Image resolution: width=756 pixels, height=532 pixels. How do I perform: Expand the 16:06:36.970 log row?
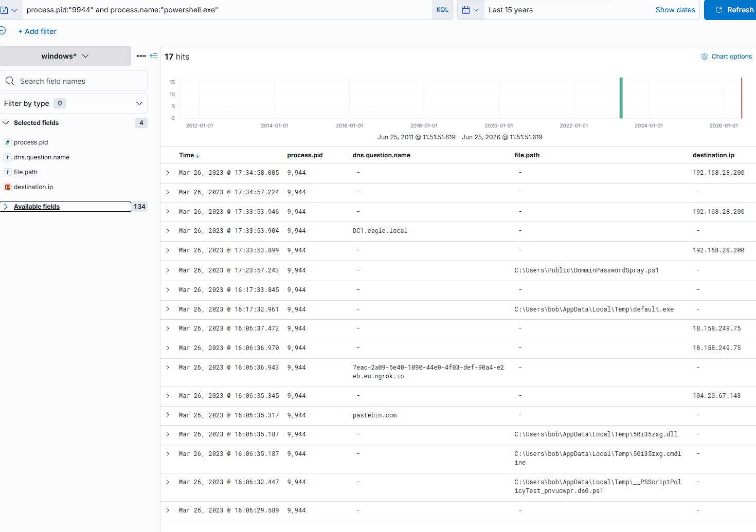click(x=168, y=348)
